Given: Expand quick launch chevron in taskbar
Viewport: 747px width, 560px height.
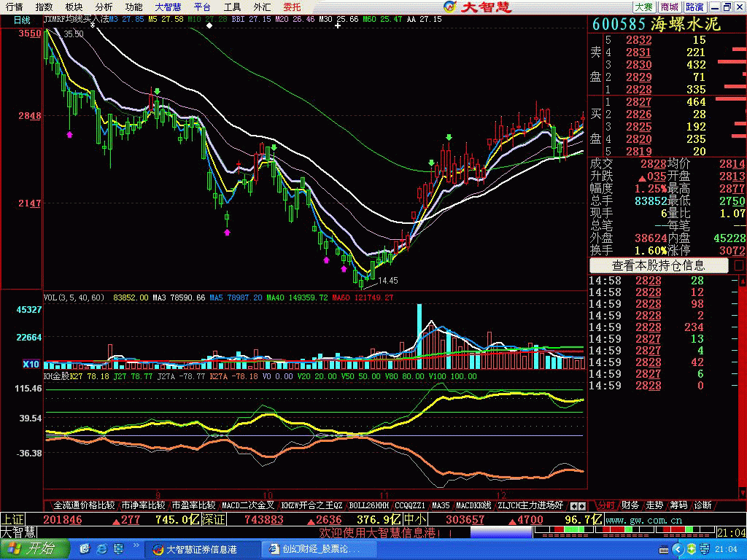Looking at the screenshot, I should click(136, 545).
